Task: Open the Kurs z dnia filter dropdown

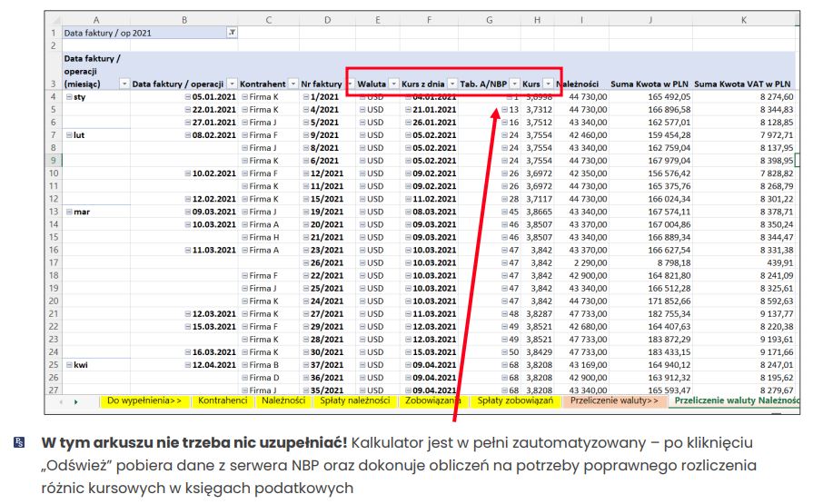Action: click(452, 84)
